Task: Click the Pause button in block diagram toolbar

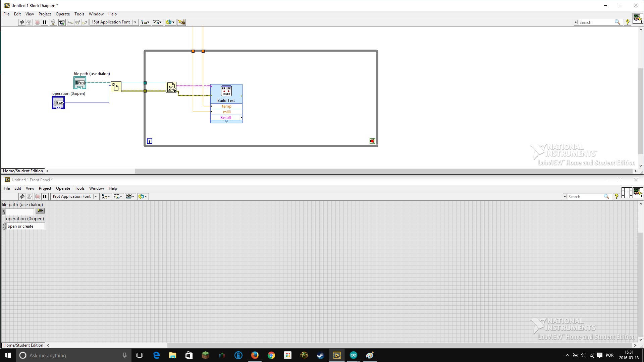Action: (44, 22)
